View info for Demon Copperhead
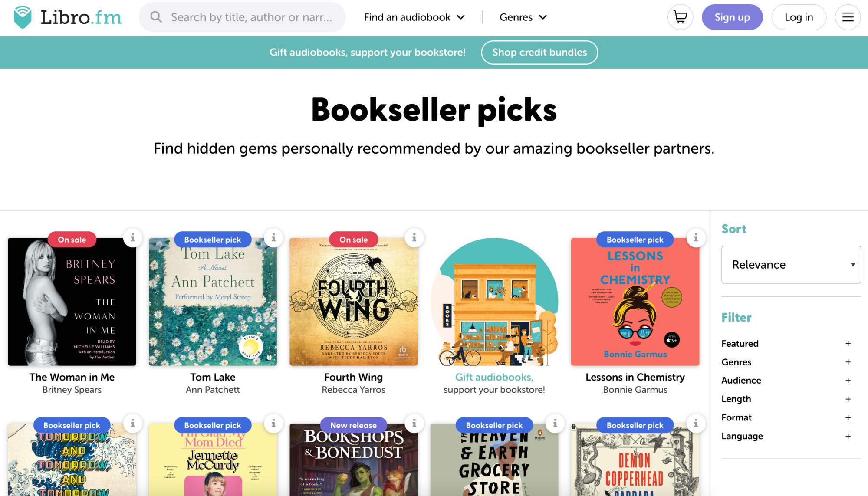The image size is (868, 496). click(x=696, y=424)
